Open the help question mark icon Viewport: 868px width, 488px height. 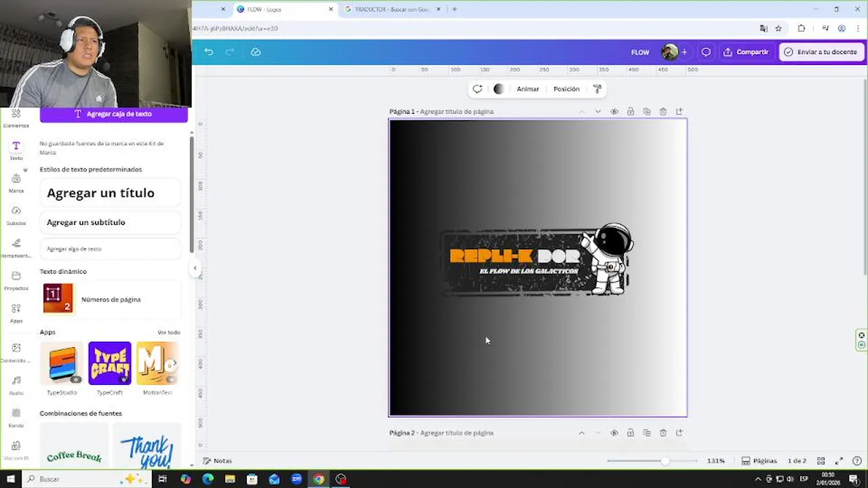pos(857,461)
